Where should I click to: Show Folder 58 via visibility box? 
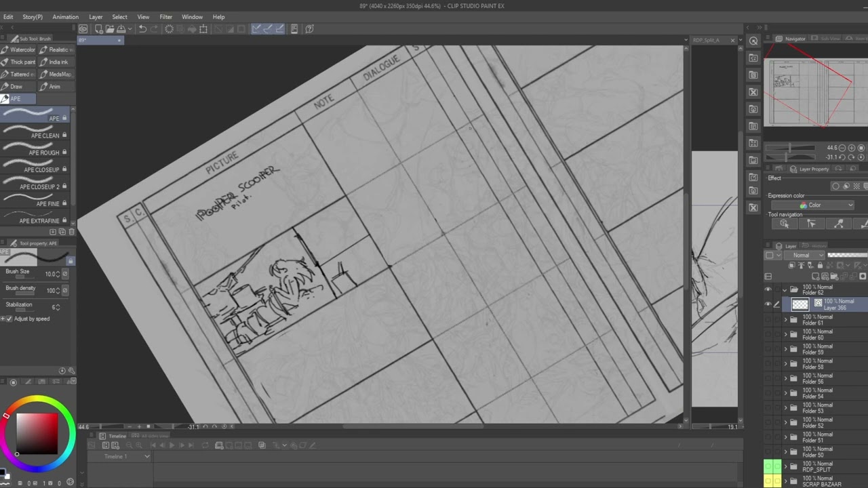coord(768,364)
